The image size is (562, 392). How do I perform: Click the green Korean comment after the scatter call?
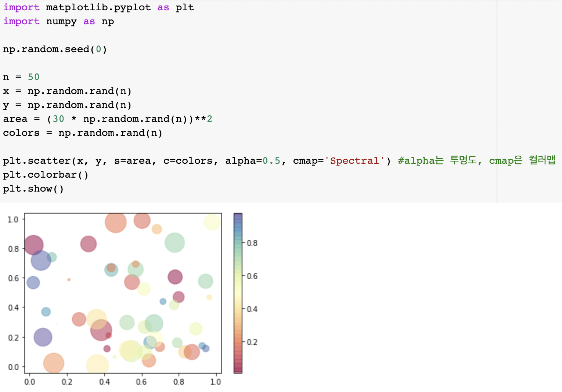click(x=476, y=160)
